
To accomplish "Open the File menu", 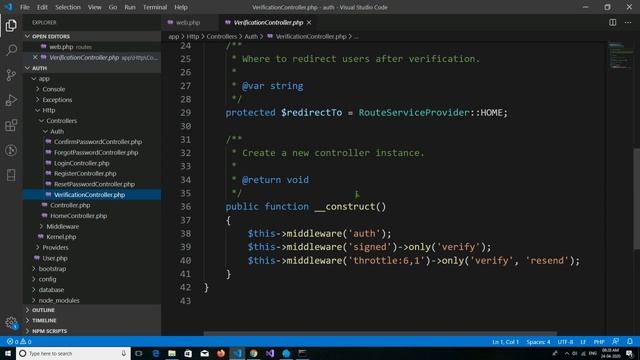I will [25, 7].
